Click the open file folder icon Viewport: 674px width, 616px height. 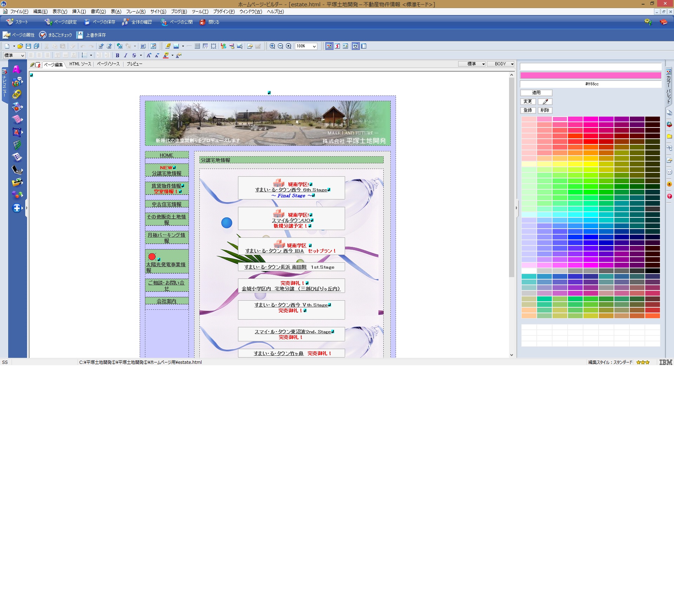(x=20, y=46)
